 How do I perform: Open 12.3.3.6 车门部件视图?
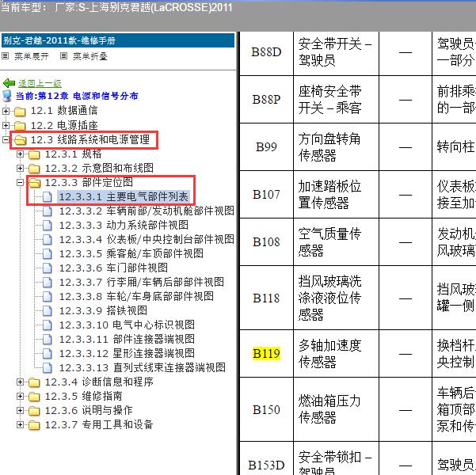coord(113,268)
